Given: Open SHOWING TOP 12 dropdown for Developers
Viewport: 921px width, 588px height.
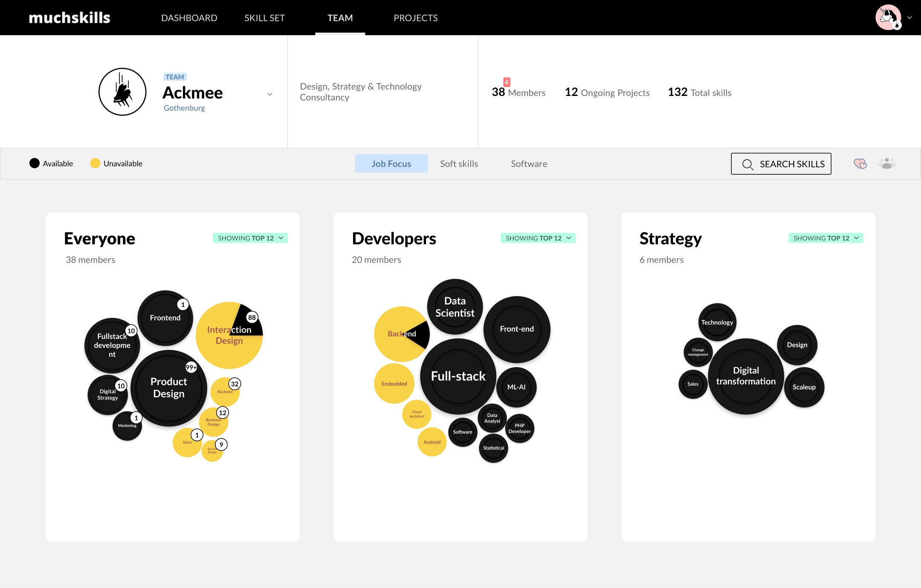Looking at the screenshot, I should 538,238.
